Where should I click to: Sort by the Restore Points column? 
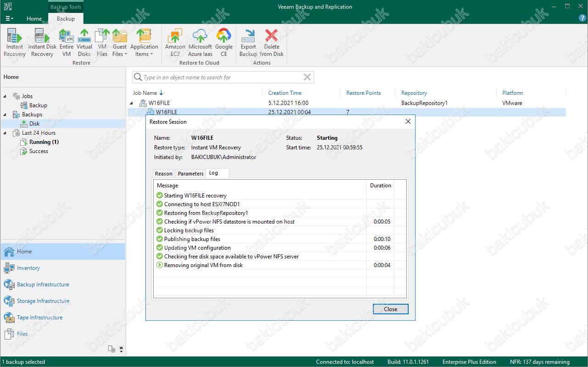tap(363, 93)
